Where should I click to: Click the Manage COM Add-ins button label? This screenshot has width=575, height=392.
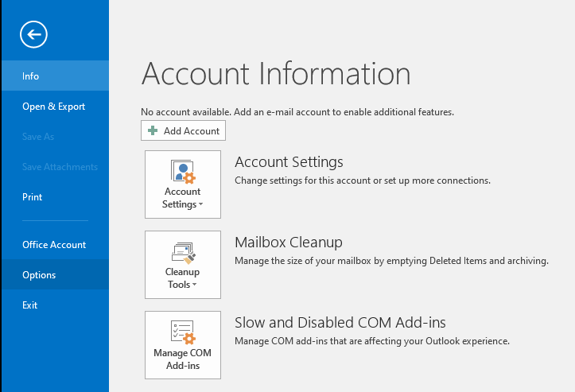coord(183,359)
